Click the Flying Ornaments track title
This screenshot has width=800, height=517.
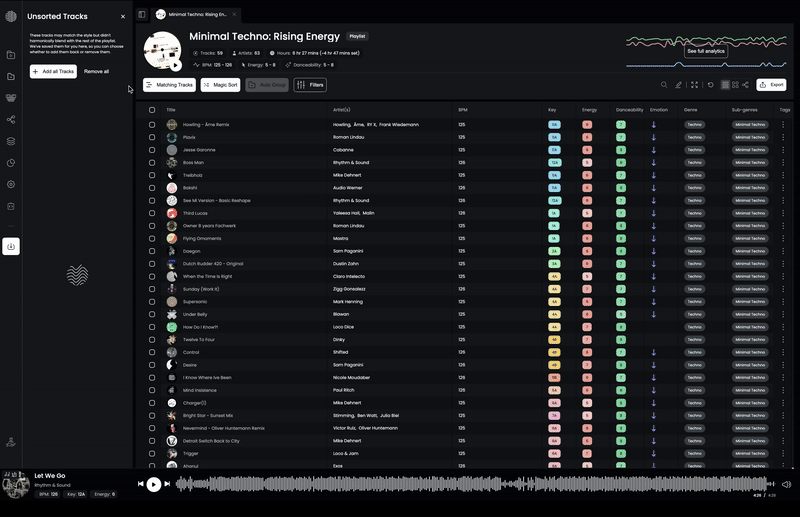tap(202, 238)
